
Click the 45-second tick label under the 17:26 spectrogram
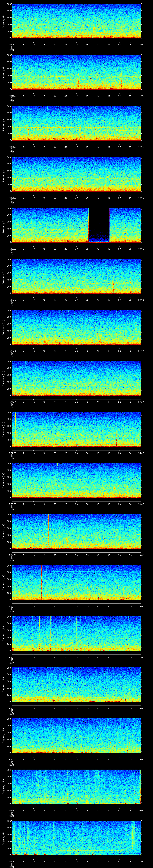109,657
